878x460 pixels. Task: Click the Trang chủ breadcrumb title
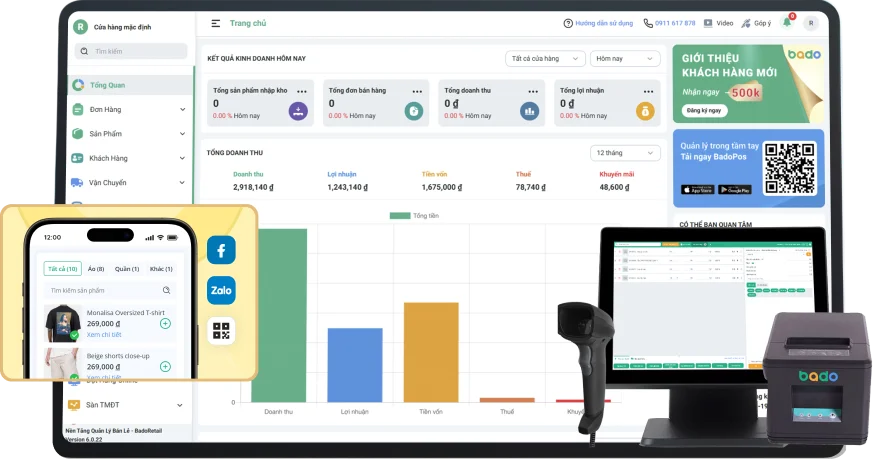click(248, 24)
